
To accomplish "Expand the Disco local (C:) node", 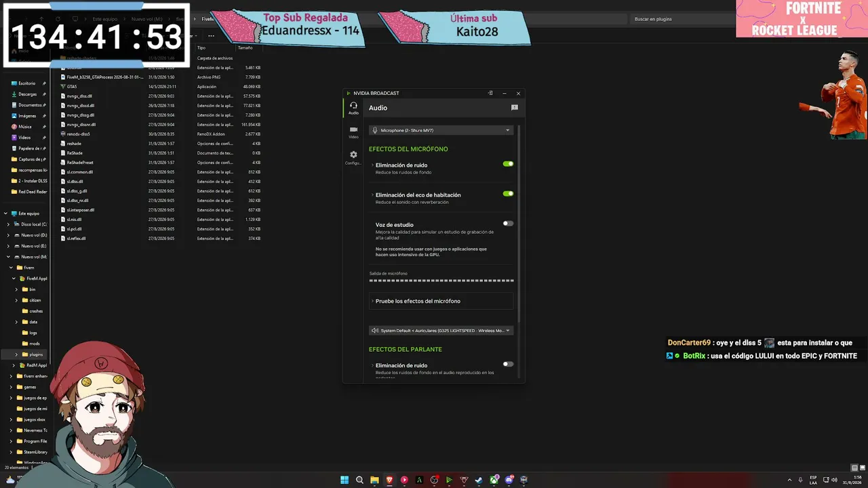I will click(8, 224).
